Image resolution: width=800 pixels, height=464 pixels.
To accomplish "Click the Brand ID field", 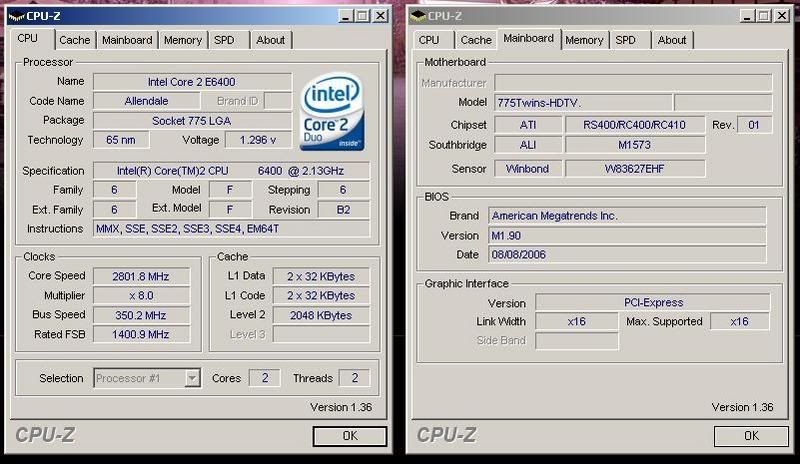I will (278, 101).
